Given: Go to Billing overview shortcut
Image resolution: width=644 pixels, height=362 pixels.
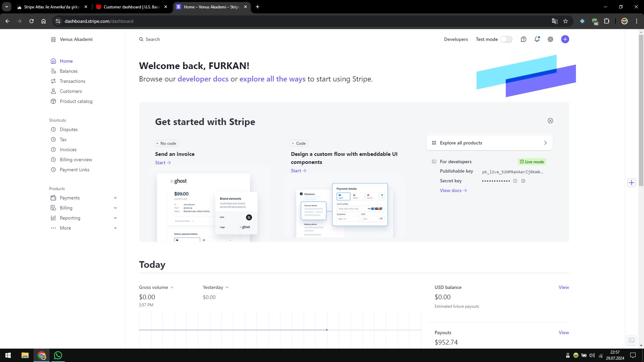Looking at the screenshot, I should click(76, 160).
